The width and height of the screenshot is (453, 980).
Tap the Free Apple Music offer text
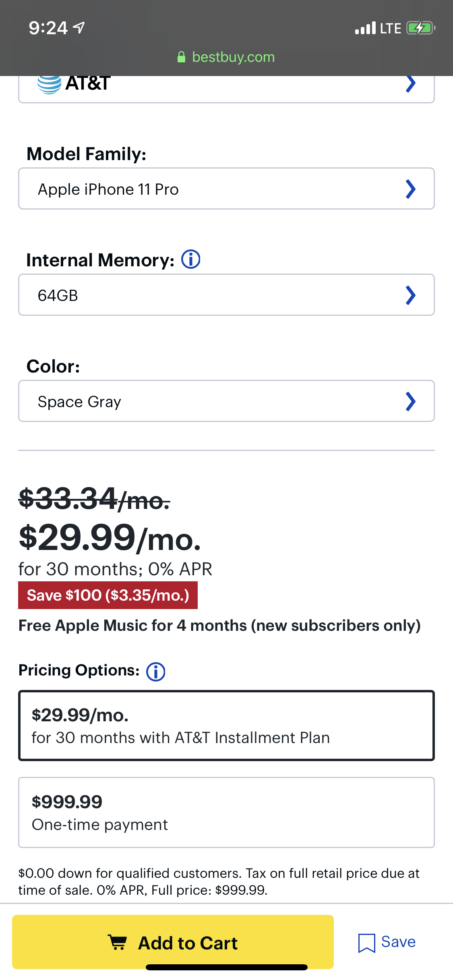[219, 626]
